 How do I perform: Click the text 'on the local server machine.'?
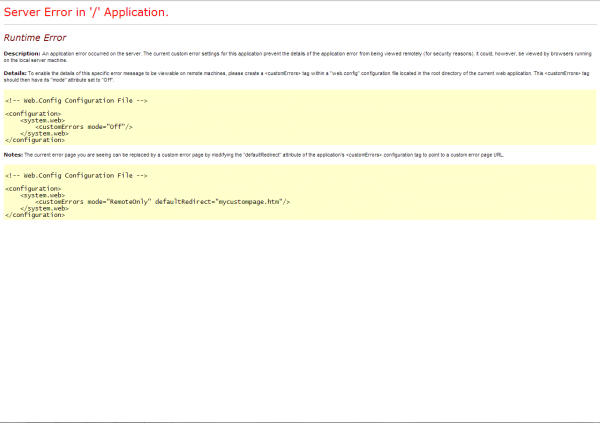coord(36,60)
